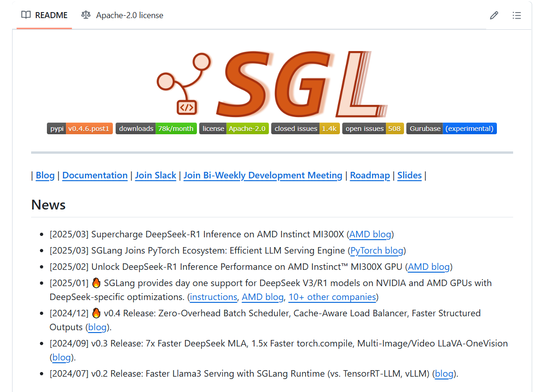Screen dimensions: 541x392
Task: Open blog link for v0.3 Release
Action: click(61, 357)
